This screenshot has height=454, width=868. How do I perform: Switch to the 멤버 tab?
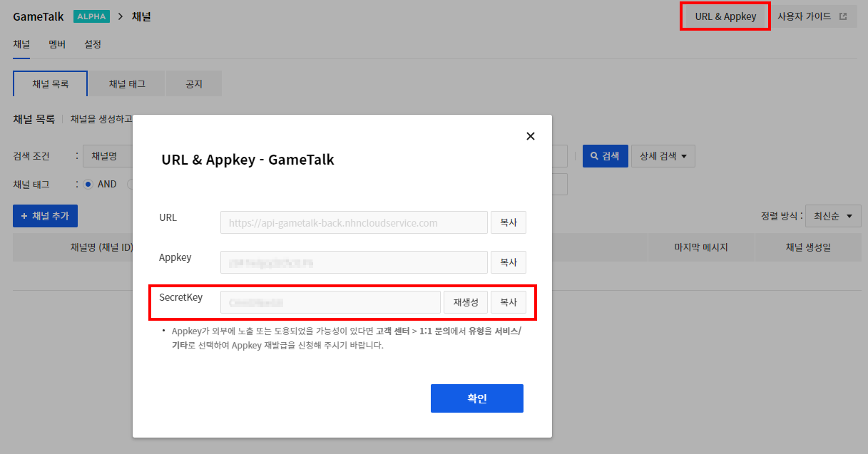point(57,44)
